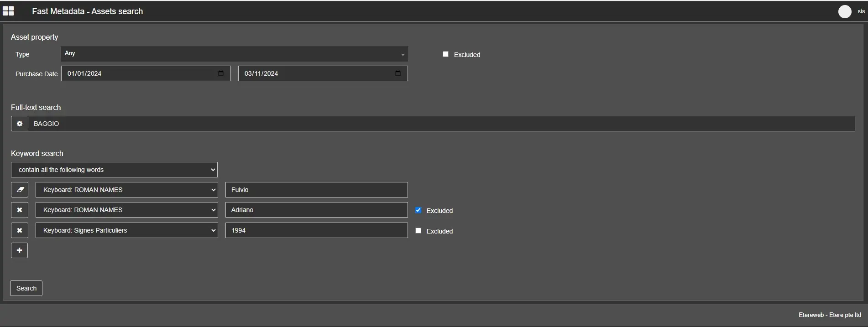Image resolution: width=868 pixels, height=327 pixels.
Task: Focus the keyword field containing Adriano
Action: (316, 210)
